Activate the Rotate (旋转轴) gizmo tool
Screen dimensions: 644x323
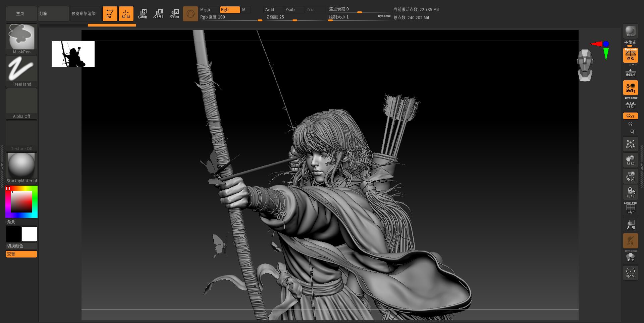pyautogui.click(x=174, y=13)
